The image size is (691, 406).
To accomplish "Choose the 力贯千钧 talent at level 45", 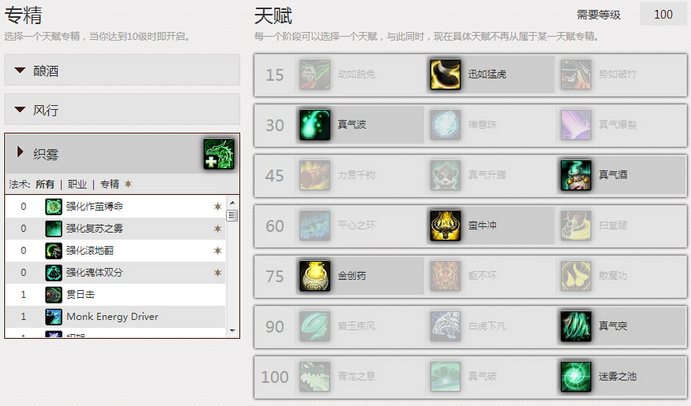I will point(359,175).
